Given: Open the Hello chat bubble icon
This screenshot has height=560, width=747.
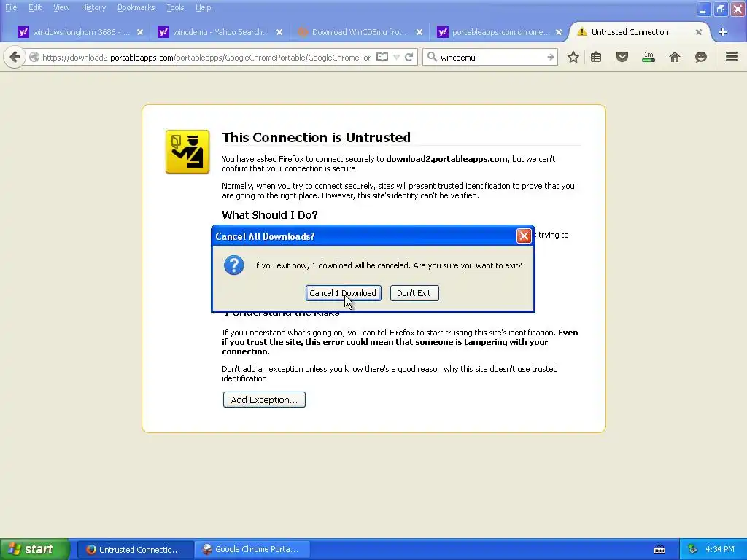Looking at the screenshot, I should 701,57.
